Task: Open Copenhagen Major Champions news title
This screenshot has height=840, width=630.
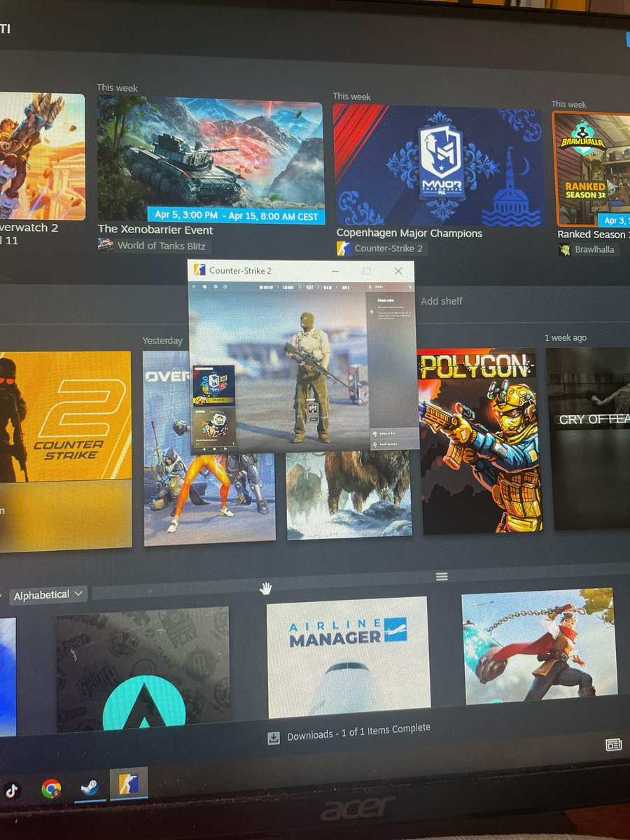Action: click(409, 233)
